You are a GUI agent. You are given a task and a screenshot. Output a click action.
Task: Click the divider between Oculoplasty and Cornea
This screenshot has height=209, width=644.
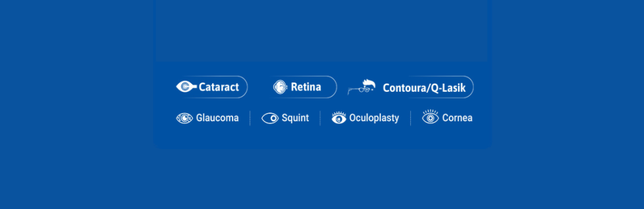pyautogui.click(x=411, y=118)
